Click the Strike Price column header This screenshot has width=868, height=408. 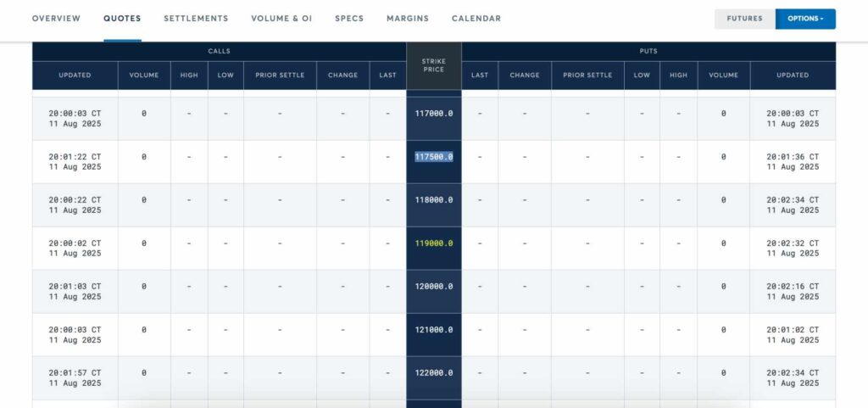coord(433,66)
